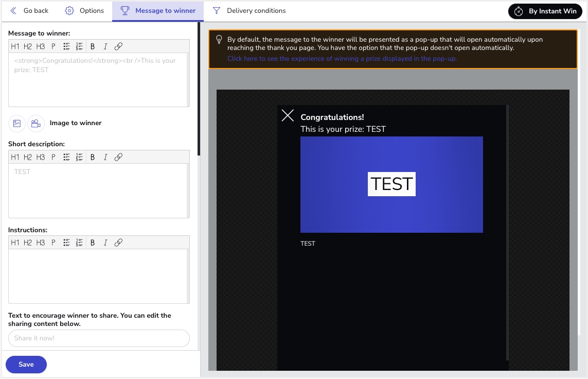Toggle italic in Short description editor

(105, 157)
